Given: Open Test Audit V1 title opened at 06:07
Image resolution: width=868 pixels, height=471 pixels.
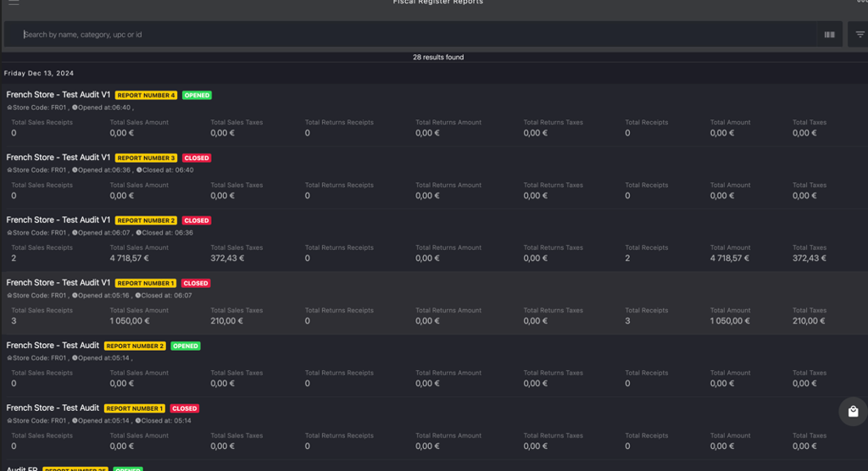Looking at the screenshot, I should (x=58, y=219).
